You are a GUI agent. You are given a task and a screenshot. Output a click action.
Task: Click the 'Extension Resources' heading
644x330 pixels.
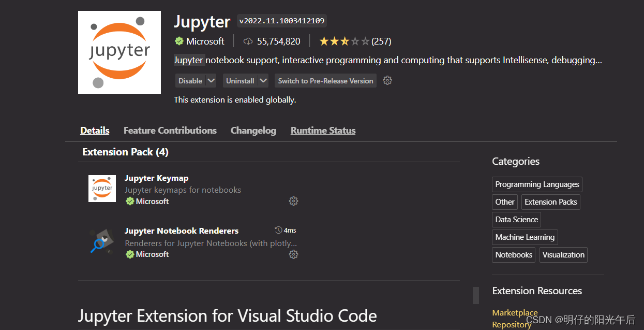tap(537, 291)
